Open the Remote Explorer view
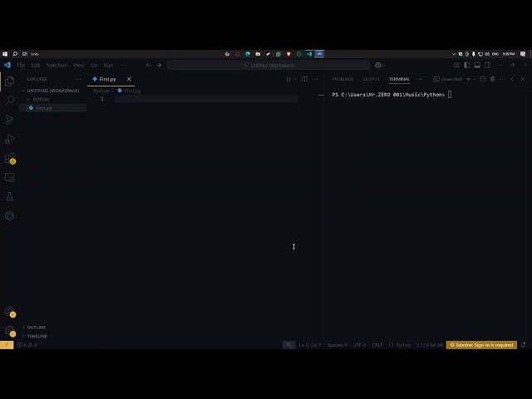This screenshot has height=399, width=532. [x=9, y=177]
